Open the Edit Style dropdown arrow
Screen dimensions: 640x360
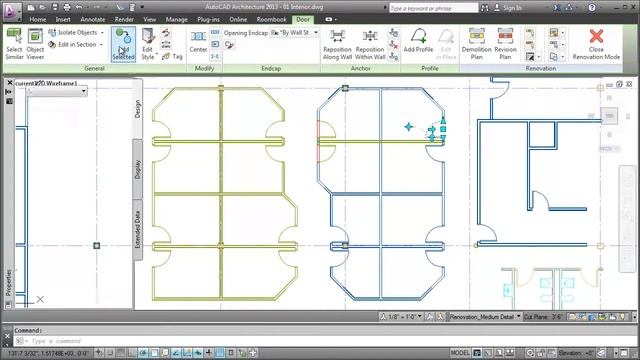[157, 54]
